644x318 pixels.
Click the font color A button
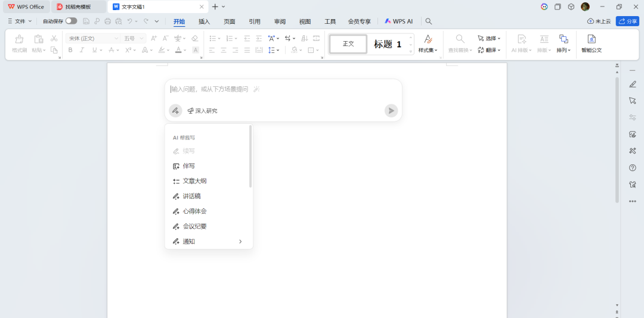178,50
